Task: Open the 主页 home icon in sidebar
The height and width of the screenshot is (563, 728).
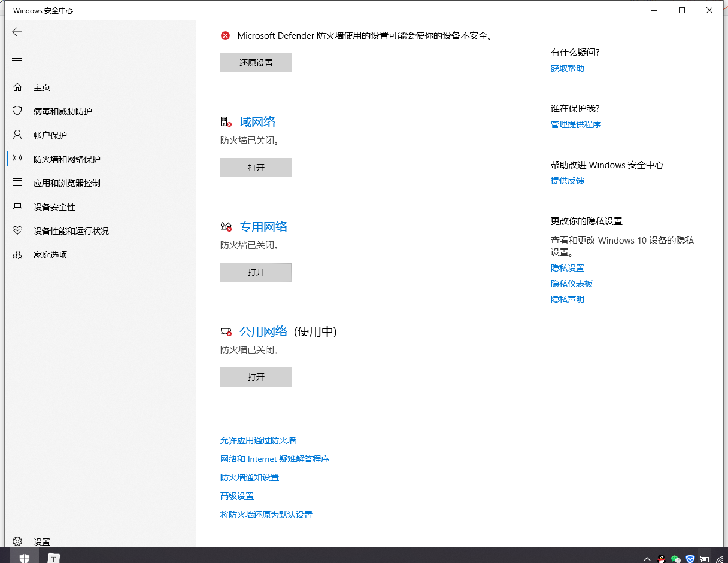Action: 18,87
